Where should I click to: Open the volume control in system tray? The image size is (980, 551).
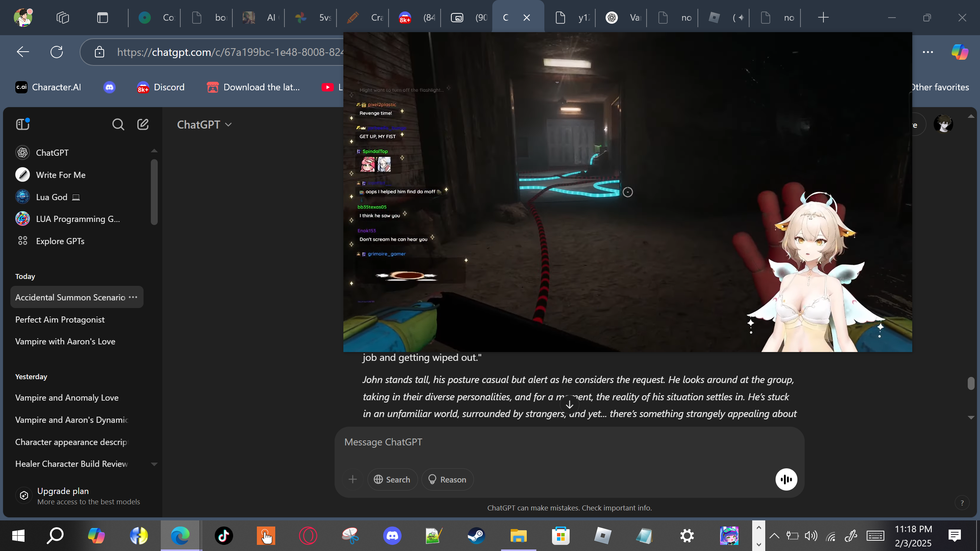click(811, 536)
